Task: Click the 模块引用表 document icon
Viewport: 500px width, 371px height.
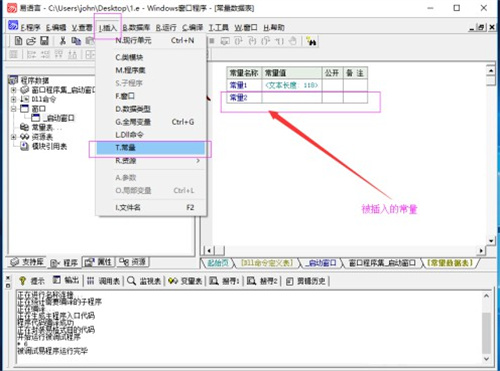Action: click(24, 146)
